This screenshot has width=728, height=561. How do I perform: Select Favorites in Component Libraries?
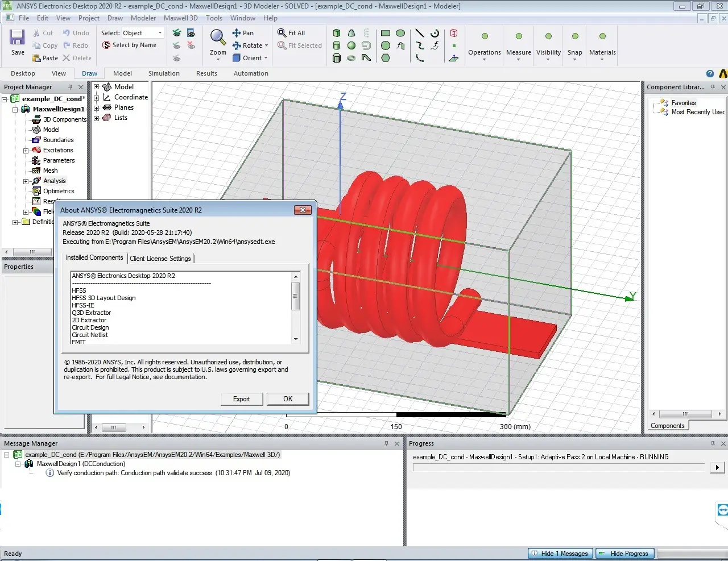click(x=683, y=103)
